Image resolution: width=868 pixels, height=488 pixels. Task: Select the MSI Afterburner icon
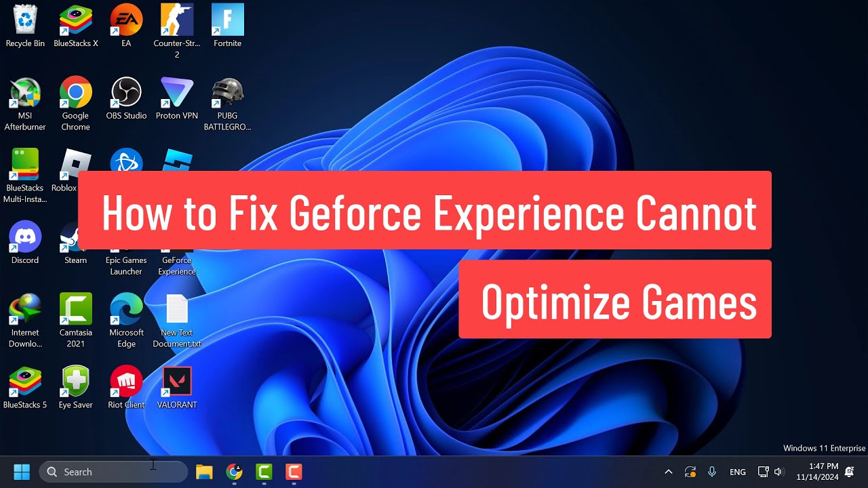pos(25,104)
